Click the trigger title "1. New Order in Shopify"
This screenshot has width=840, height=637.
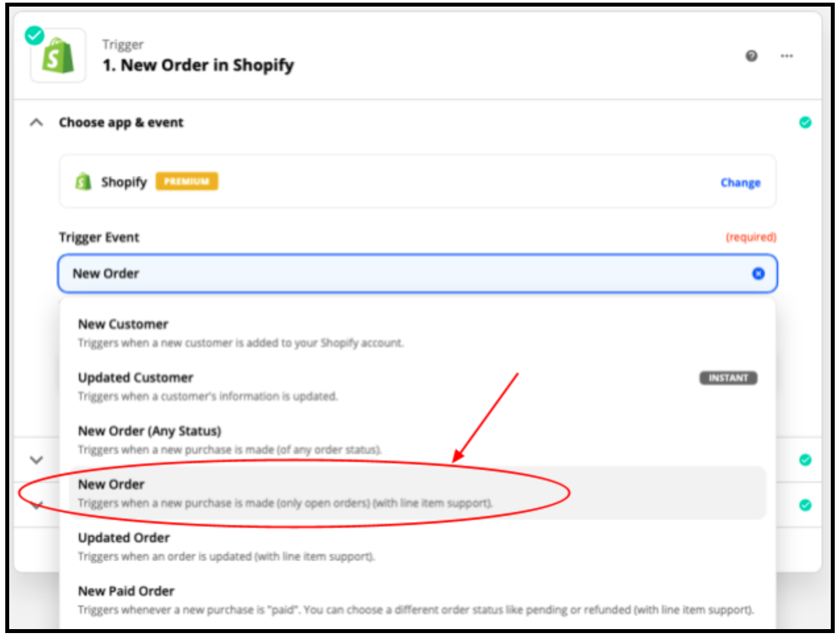pyautogui.click(x=198, y=65)
